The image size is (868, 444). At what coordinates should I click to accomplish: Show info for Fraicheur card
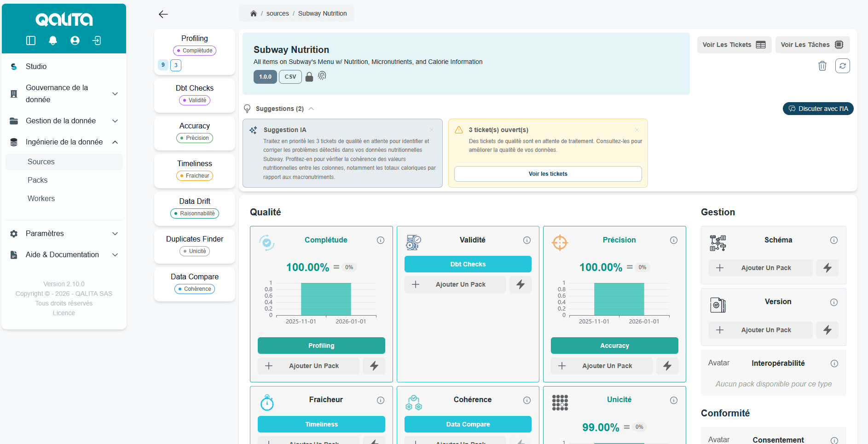click(x=381, y=400)
